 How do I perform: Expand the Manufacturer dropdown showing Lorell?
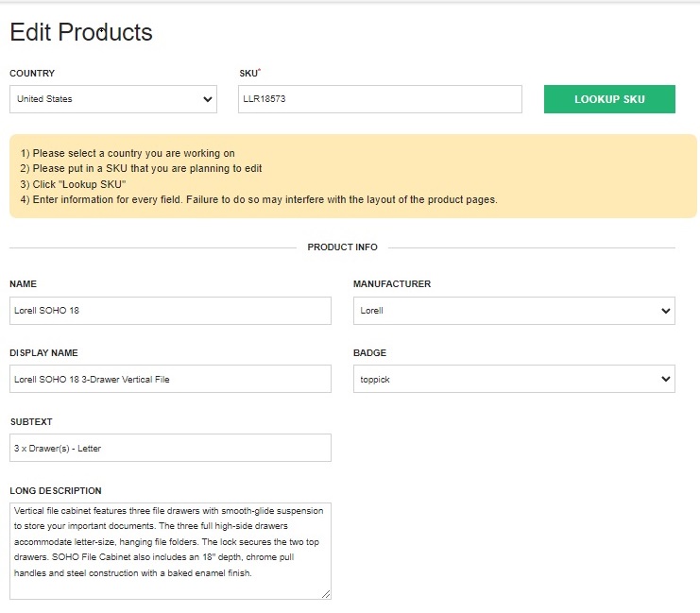(514, 311)
